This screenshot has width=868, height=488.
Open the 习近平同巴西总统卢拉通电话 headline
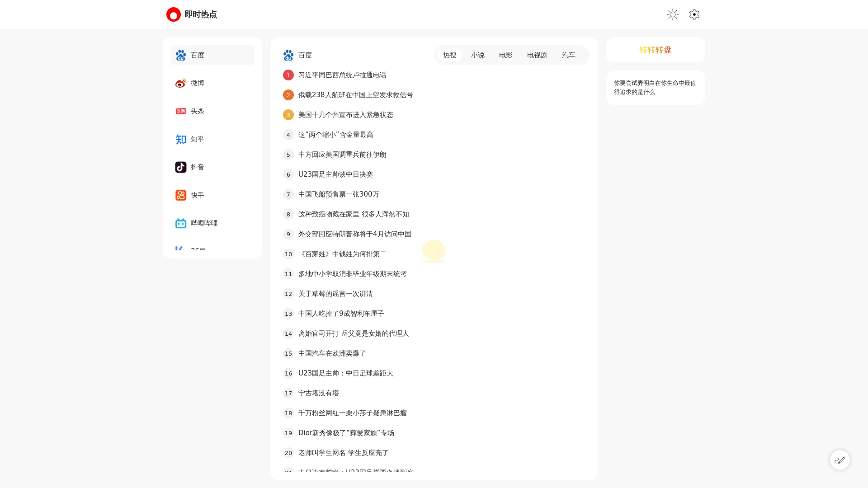point(342,75)
